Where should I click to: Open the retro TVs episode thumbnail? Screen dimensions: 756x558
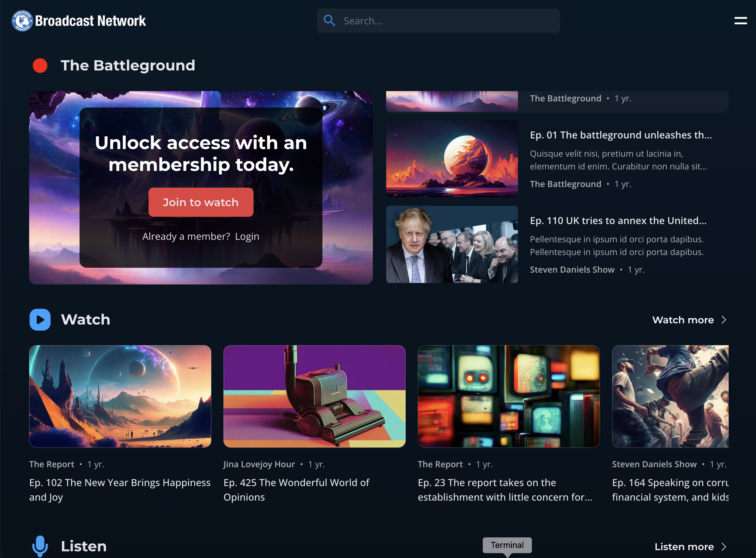click(508, 396)
